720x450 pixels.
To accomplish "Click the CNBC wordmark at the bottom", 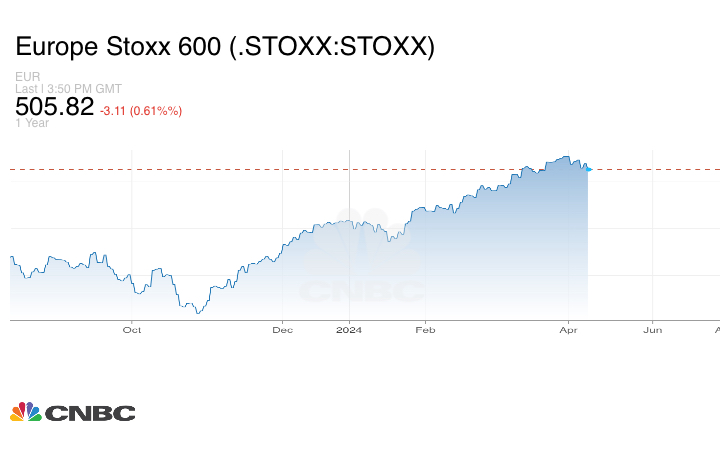I will 90,413.
